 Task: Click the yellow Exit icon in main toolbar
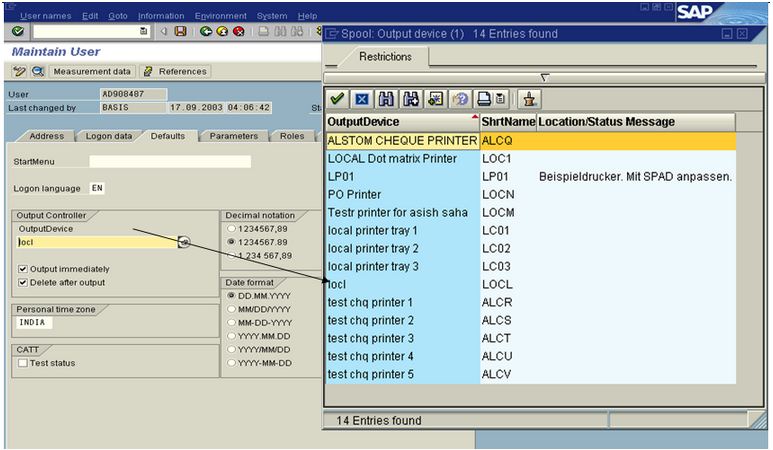pyautogui.click(x=222, y=32)
